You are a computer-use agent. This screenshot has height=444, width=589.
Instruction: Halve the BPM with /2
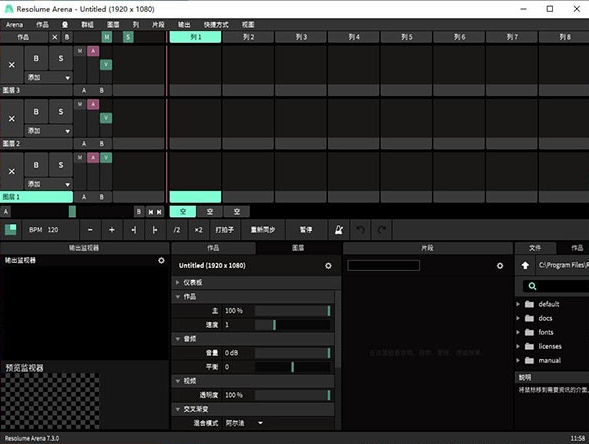click(177, 230)
